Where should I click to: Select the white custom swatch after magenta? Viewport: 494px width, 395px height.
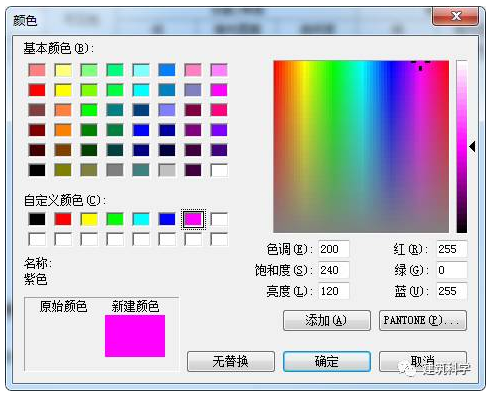[x=219, y=219]
